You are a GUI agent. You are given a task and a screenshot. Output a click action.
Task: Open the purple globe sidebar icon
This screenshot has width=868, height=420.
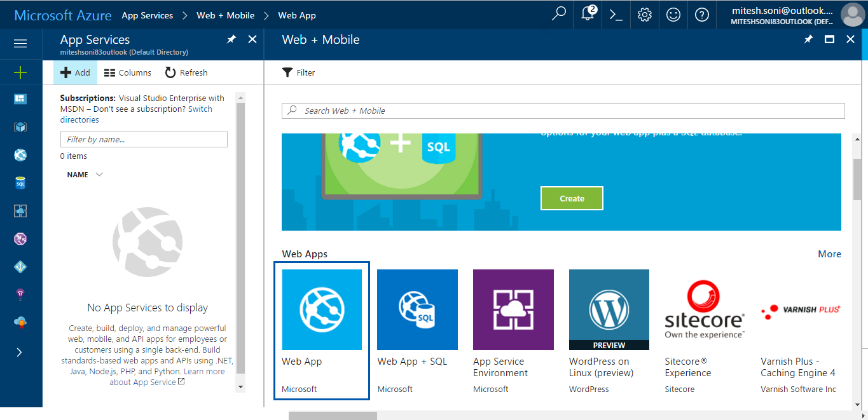(20, 239)
